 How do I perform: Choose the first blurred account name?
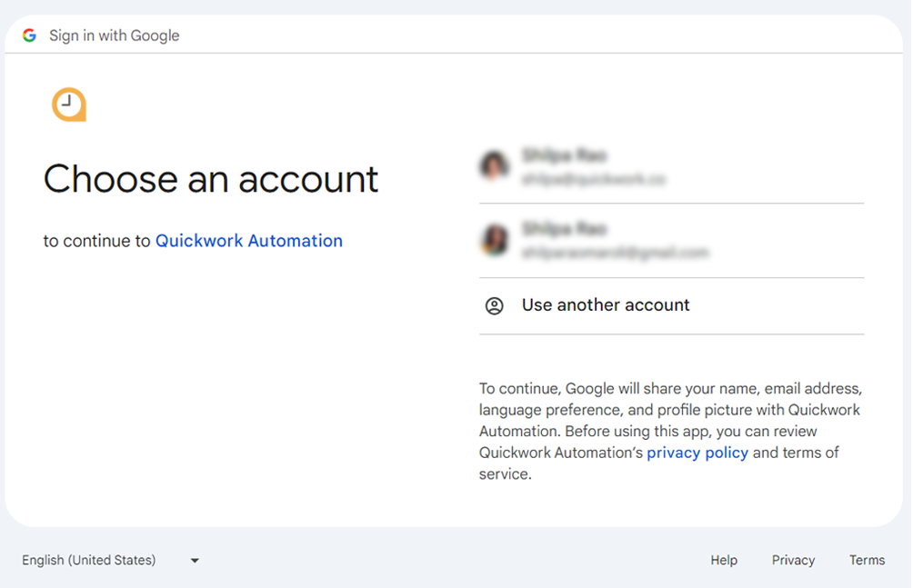[564, 155]
